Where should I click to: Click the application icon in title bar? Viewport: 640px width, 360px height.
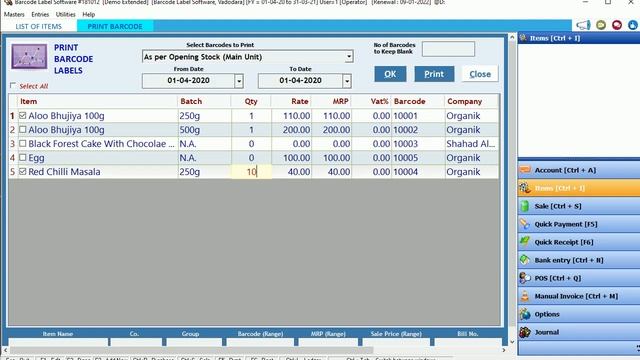8,2
